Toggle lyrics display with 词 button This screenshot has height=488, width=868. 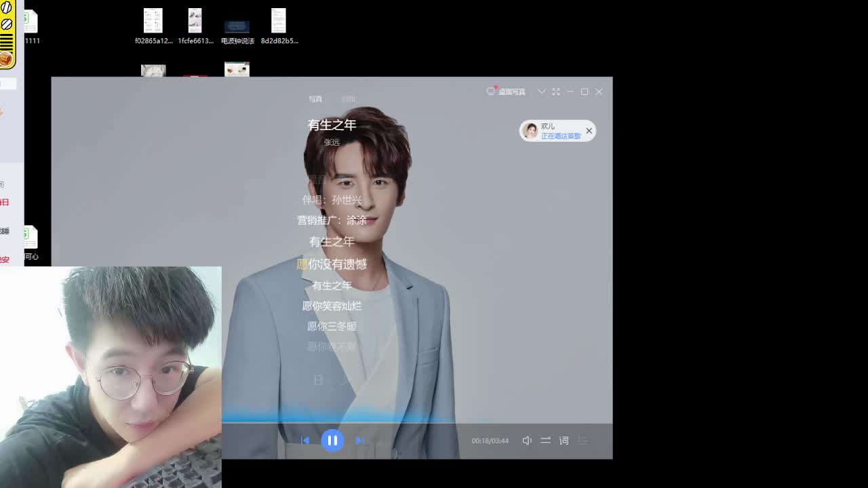click(x=564, y=441)
